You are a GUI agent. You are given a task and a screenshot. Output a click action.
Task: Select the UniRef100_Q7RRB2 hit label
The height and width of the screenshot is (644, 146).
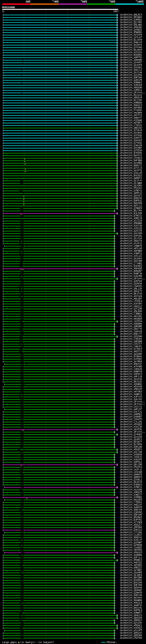tap(131, 497)
